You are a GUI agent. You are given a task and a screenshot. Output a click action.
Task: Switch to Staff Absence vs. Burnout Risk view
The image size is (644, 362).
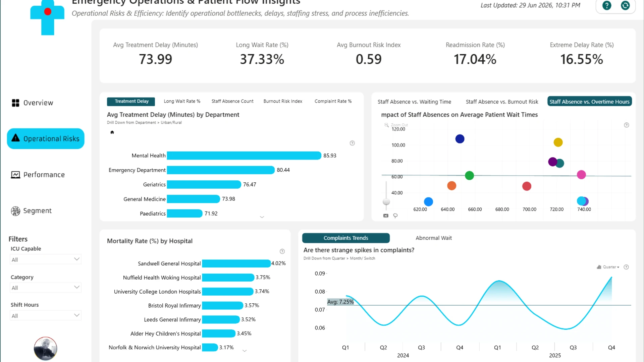[502, 102]
